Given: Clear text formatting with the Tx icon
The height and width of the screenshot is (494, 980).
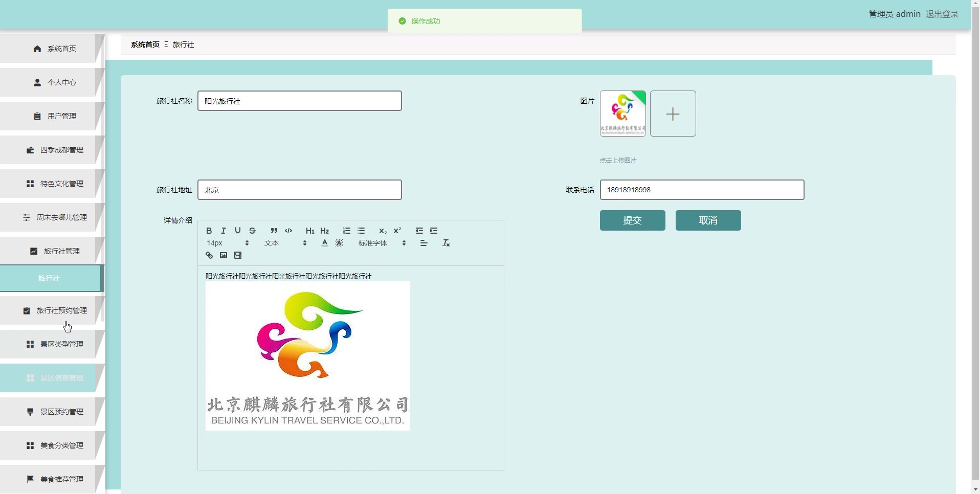Looking at the screenshot, I should (446, 243).
